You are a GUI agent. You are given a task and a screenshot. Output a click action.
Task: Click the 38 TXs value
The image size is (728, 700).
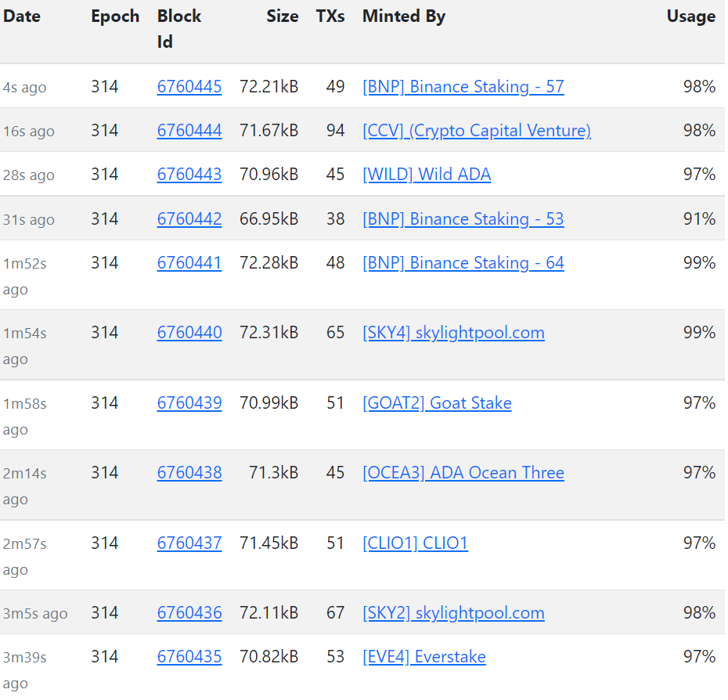[x=335, y=218]
